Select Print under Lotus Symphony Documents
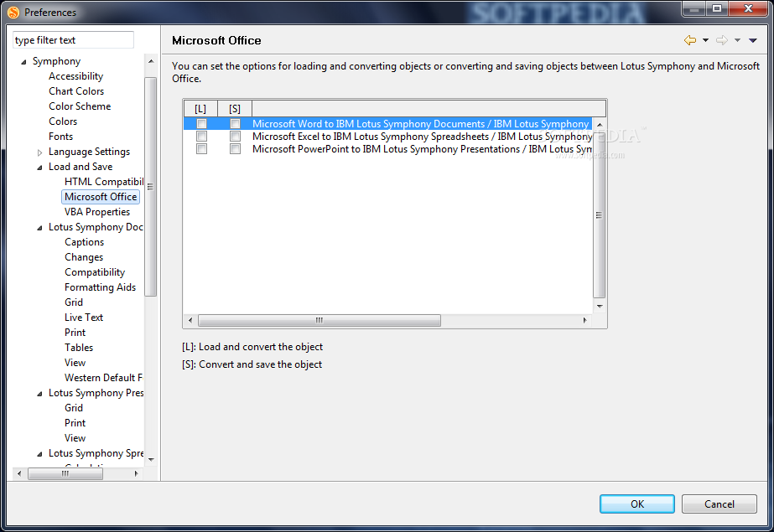This screenshot has width=774, height=532. pos(75,333)
